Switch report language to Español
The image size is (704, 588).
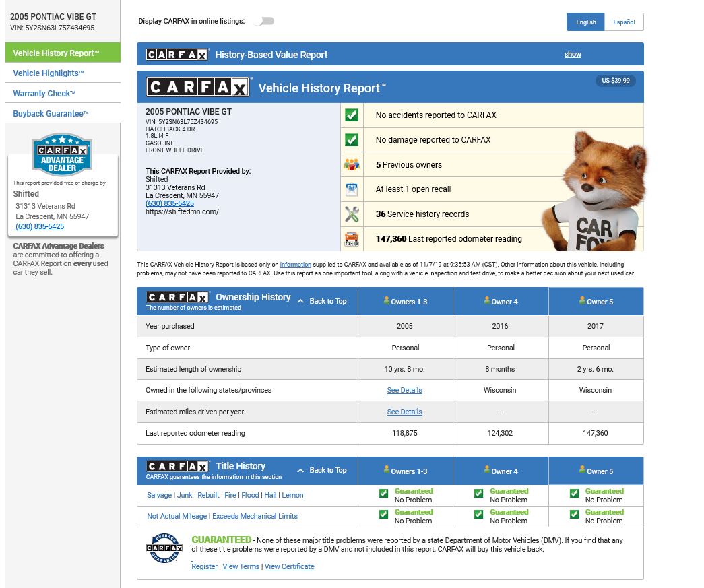pos(624,22)
